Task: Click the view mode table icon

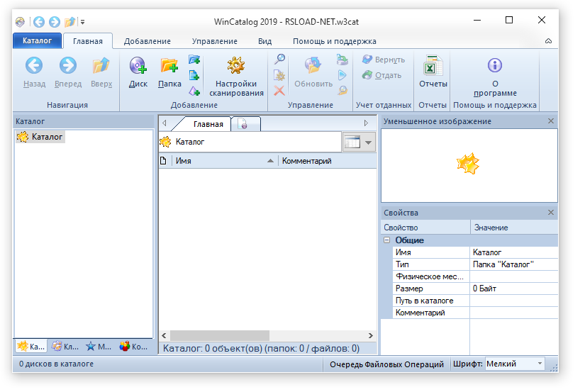Action: tap(352, 142)
